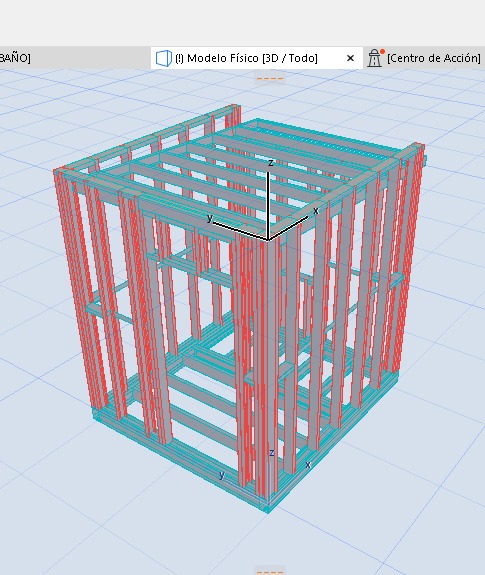Select a gray roof beam on top of the frame

pos(205,182)
